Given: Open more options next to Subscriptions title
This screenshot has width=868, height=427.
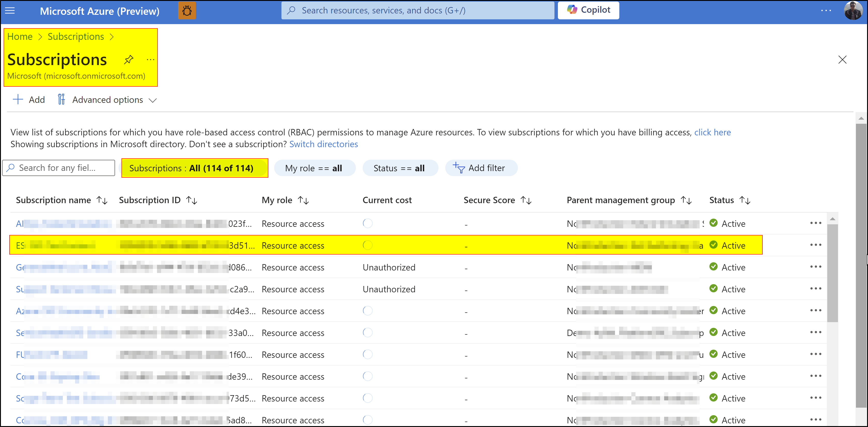Looking at the screenshot, I should 151,60.
